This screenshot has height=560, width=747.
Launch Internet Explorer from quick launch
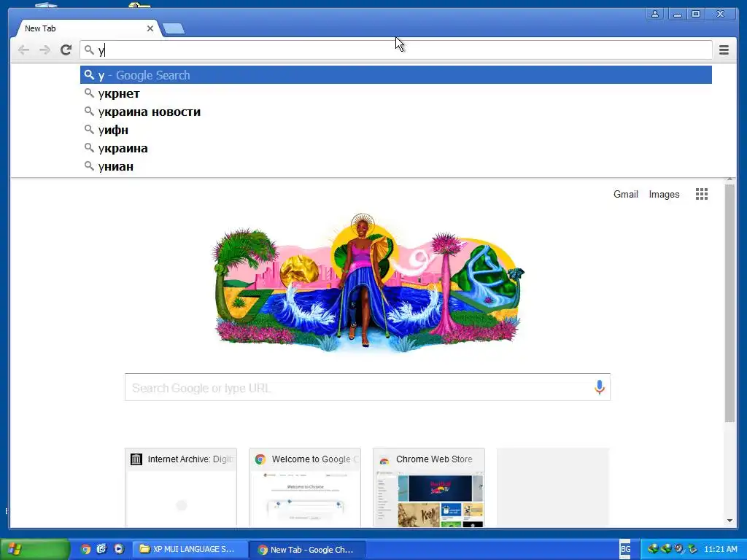point(101,549)
